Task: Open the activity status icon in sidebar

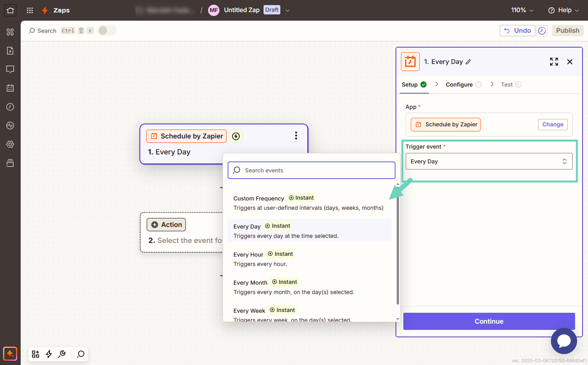Action: (10, 126)
